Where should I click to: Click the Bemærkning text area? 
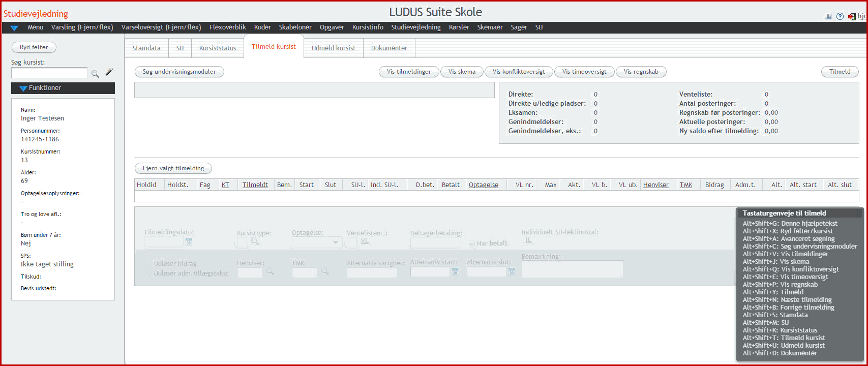click(573, 269)
